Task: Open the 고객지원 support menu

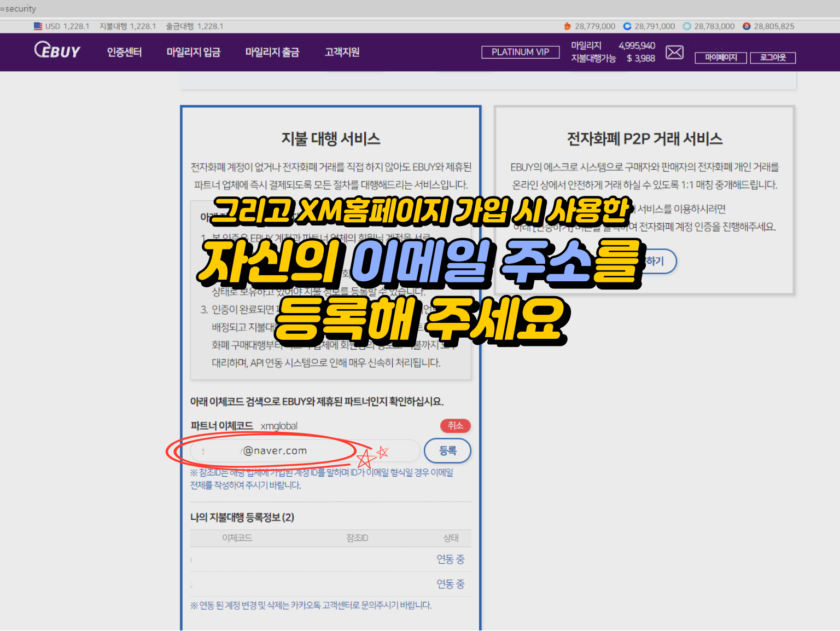Action: tap(342, 52)
